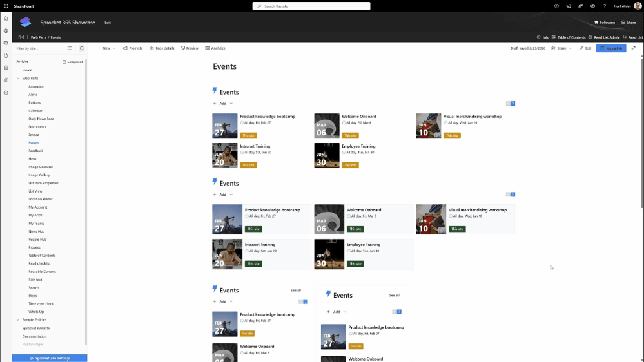Select Accordion in the Articles tree
Screen dimensions: 644x362
click(x=36, y=86)
